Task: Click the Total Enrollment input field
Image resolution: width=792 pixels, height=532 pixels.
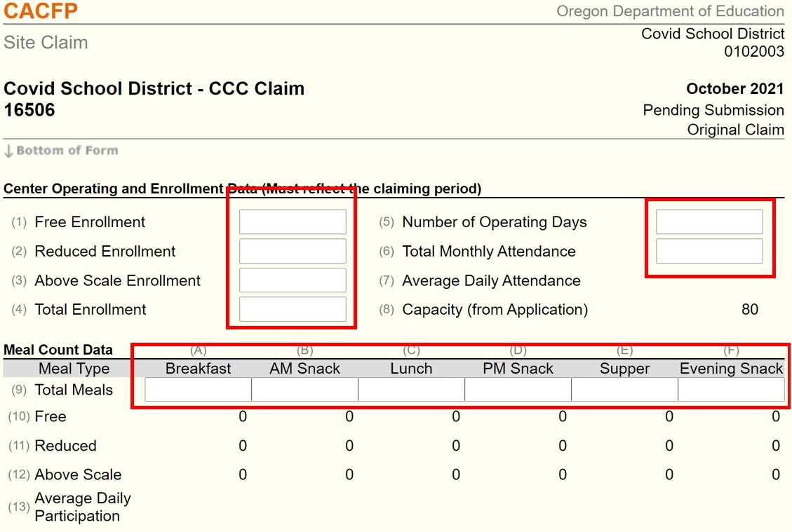Action: click(x=293, y=308)
